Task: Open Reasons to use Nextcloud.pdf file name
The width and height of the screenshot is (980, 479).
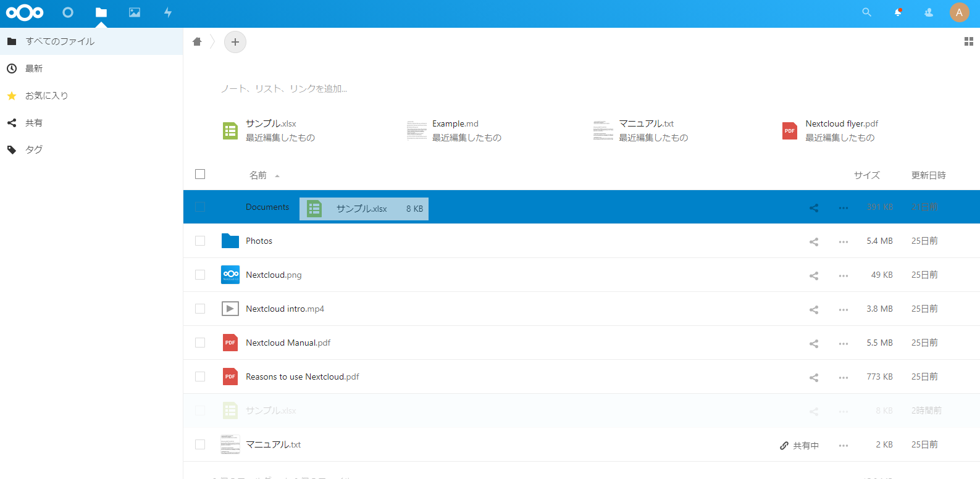Action: coord(302,377)
